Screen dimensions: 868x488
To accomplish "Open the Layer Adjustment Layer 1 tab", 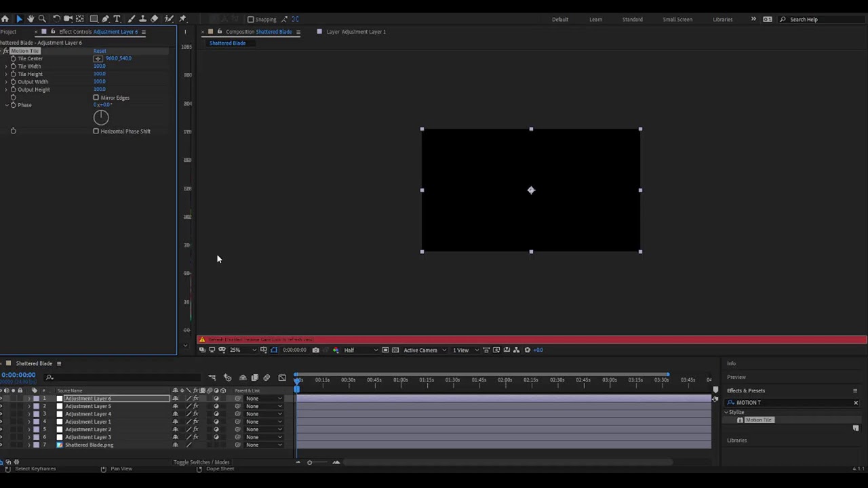I will pos(356,32).
